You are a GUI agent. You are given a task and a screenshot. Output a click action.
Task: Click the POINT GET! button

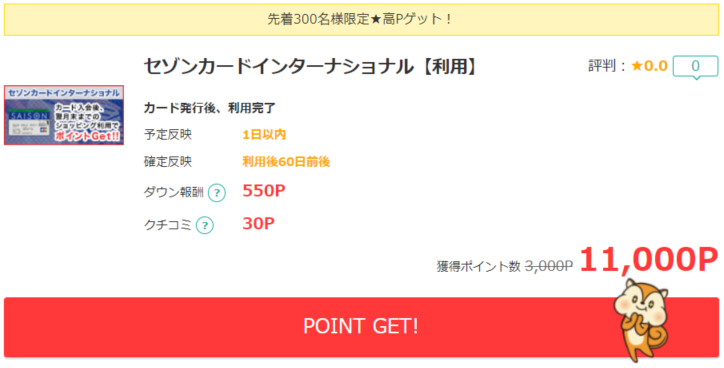(361, 327)
